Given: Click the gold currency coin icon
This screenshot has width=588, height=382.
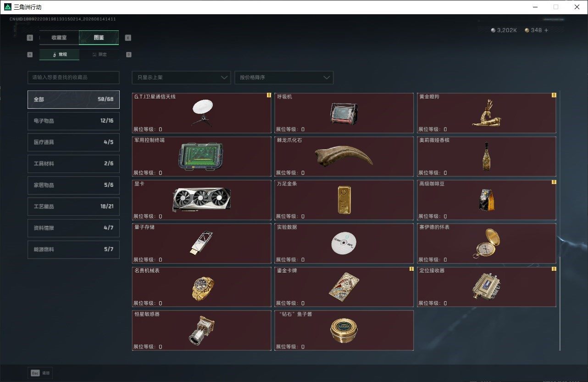Looking at the screenshot, I should 527,30.
